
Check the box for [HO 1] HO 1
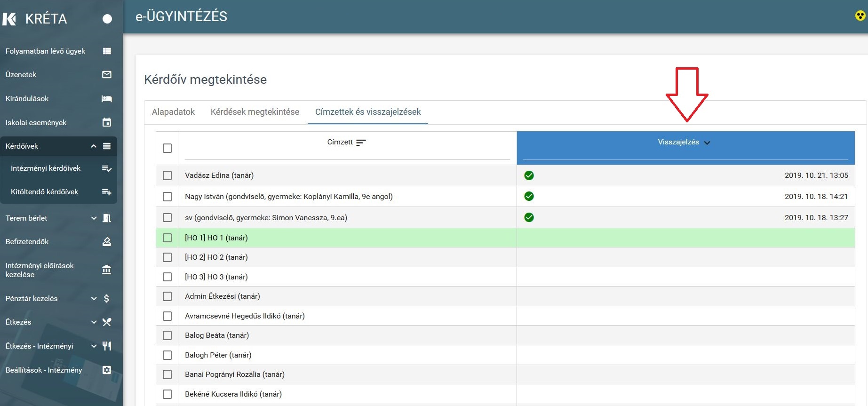[167, 238]
